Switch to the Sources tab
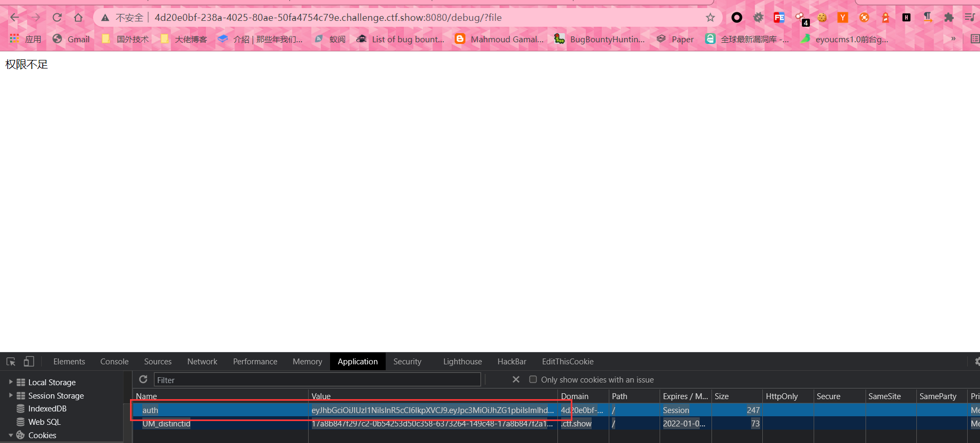This screenshot has width=980, height=443. click(158, 362)
